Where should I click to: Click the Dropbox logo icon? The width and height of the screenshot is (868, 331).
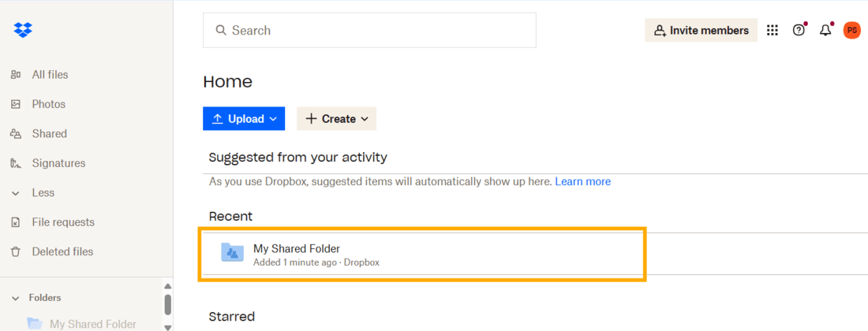[x=23, y=30]
